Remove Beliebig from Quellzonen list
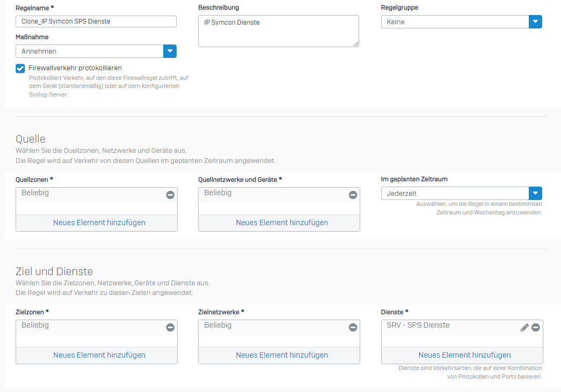Screen dimensions: 561x392 pos(170,195)
